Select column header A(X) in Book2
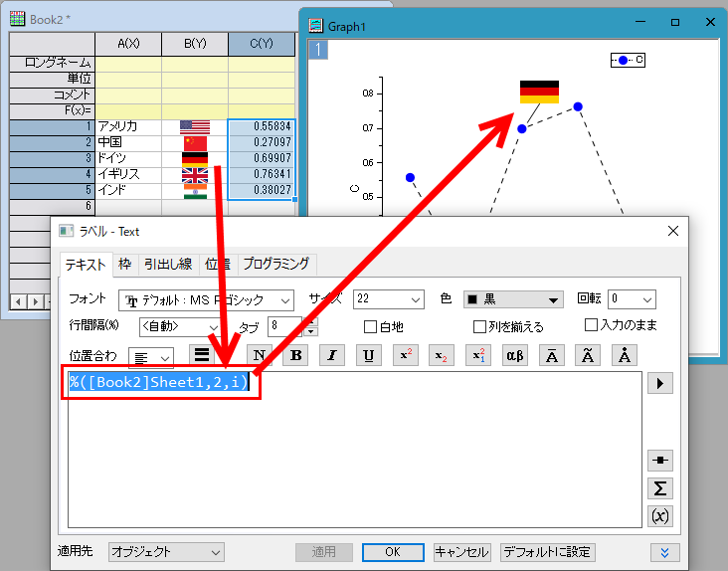 click(128, 44)
